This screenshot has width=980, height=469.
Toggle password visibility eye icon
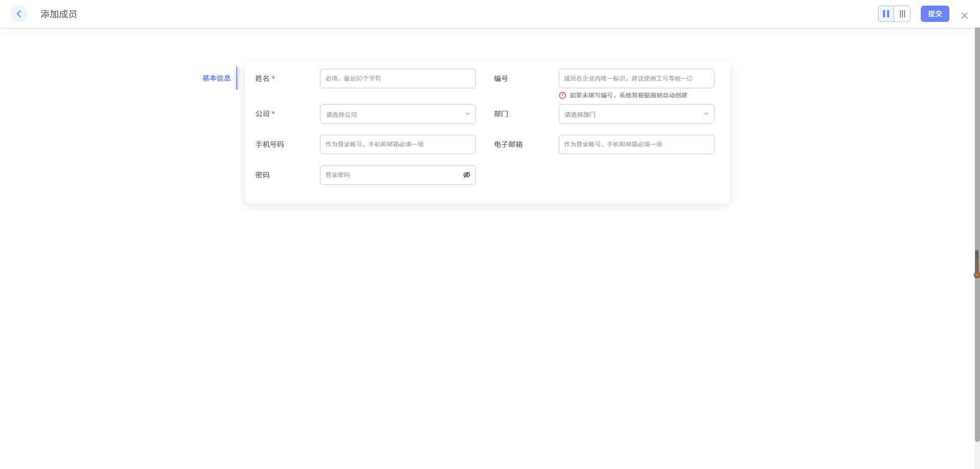pos(467,175)
